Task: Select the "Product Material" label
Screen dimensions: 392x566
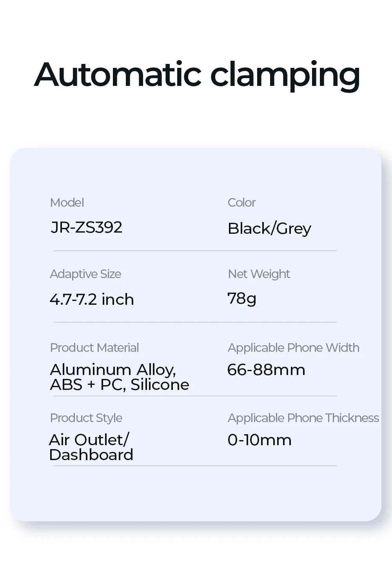Action: [94, 348]
